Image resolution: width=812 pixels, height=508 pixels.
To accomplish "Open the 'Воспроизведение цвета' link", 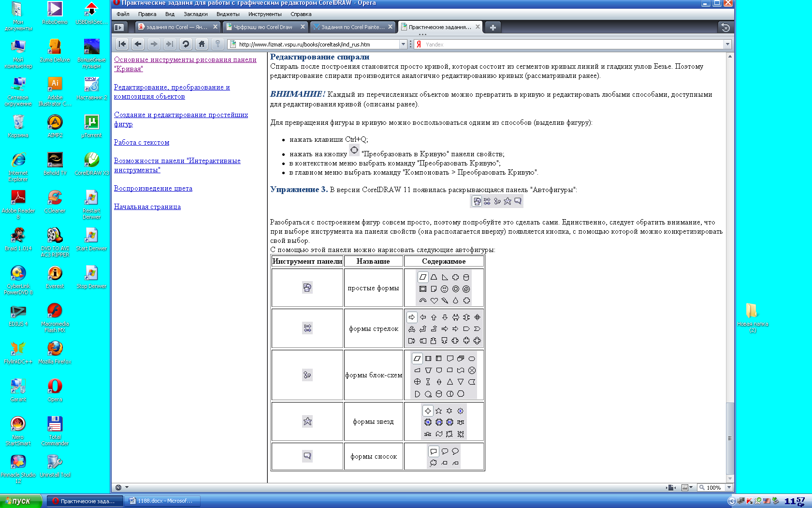I will tap(153, 188).
